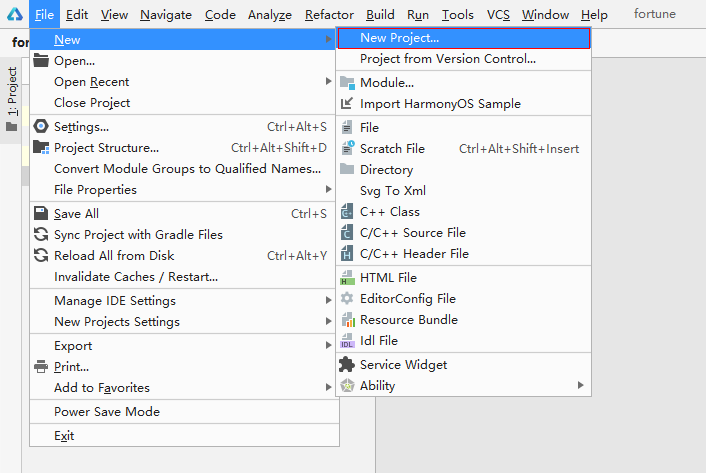Expand the Open Recent submenu
This screenshot has height=473, width=706.
(328, 82)
